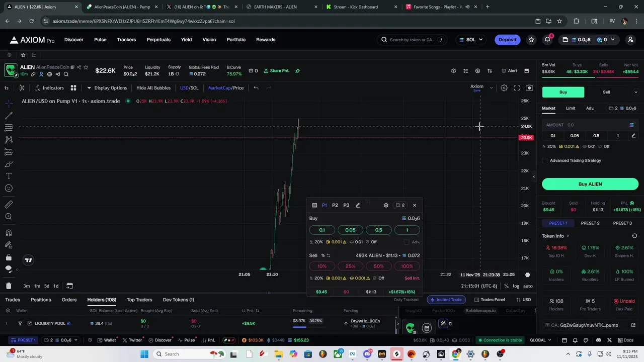Select the text annotation tool
Screen dimensions: 644x362
tap(9, 176)
